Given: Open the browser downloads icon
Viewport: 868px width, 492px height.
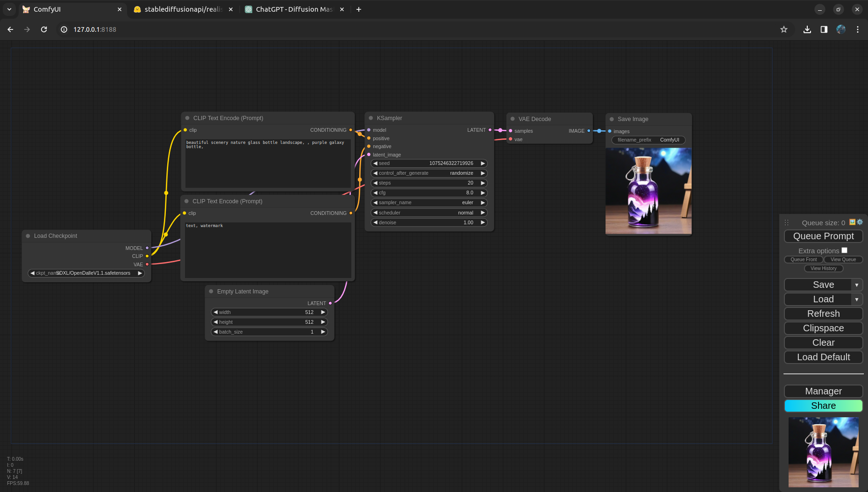Looking at the screenshot, I should pyautogui.click(x=807, y=29).
